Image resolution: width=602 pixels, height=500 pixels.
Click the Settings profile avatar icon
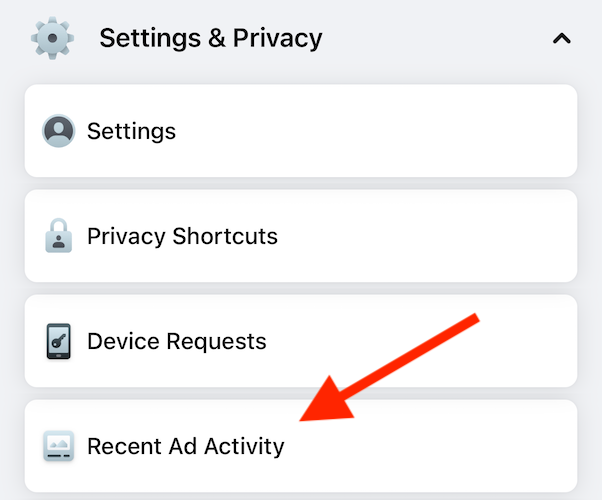click(59, 131)
